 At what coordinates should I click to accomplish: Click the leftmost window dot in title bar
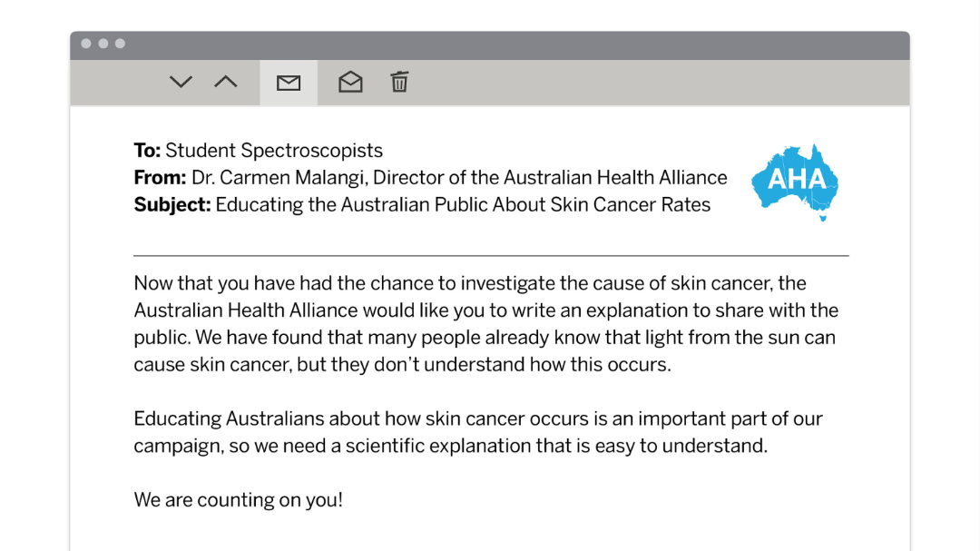click(x=86, y=44)
